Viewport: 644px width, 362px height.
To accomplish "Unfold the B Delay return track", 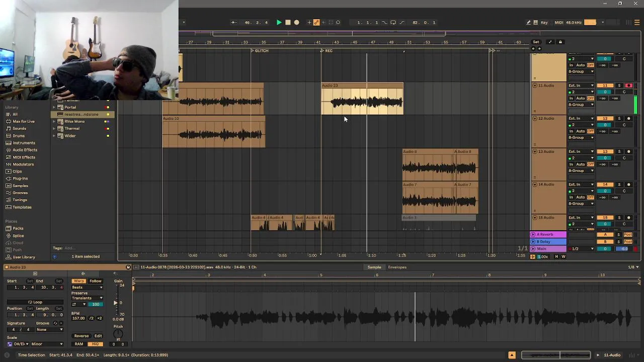I will coord(533,242).
